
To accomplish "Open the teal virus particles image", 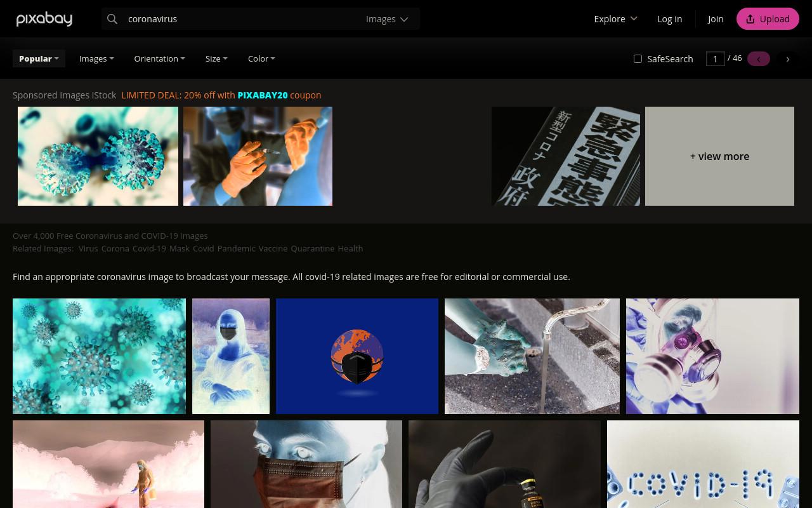I will 99,356.
